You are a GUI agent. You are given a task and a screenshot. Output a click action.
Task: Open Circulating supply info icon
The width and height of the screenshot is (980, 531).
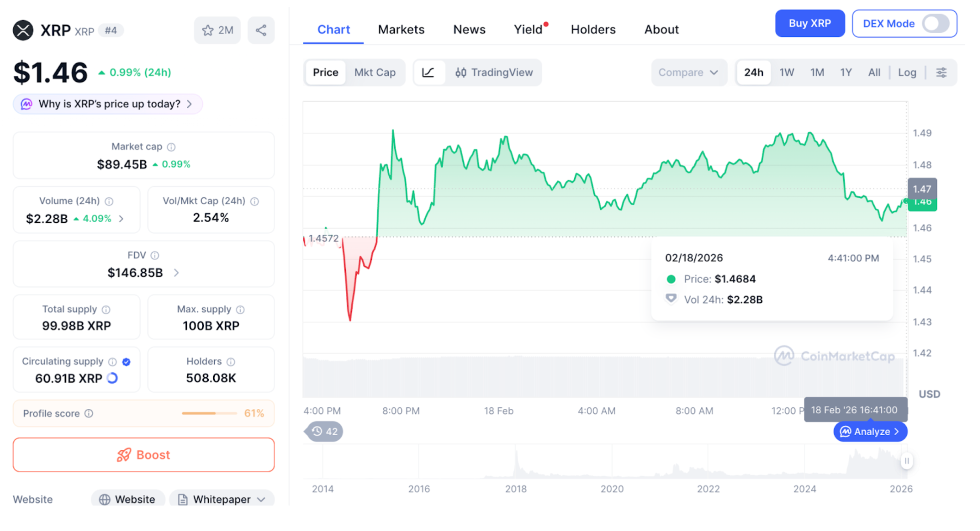coord(113,362)
